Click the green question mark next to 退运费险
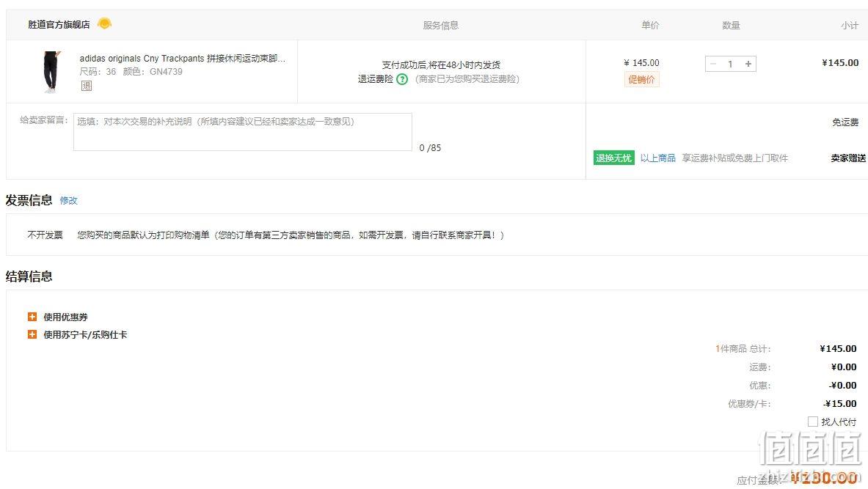Viewport: 868px width, 489px height. point(402,79)
